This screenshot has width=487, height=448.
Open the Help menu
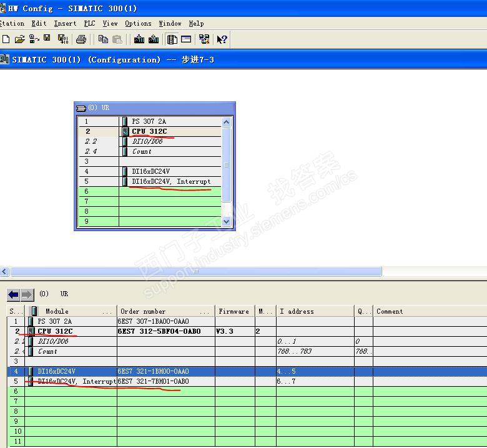click(196, 24)
